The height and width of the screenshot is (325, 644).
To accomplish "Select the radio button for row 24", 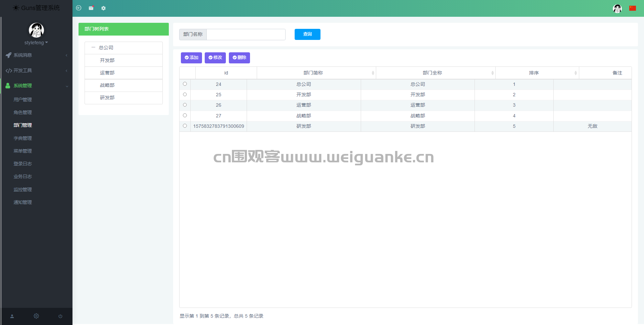I will [185, 84].
